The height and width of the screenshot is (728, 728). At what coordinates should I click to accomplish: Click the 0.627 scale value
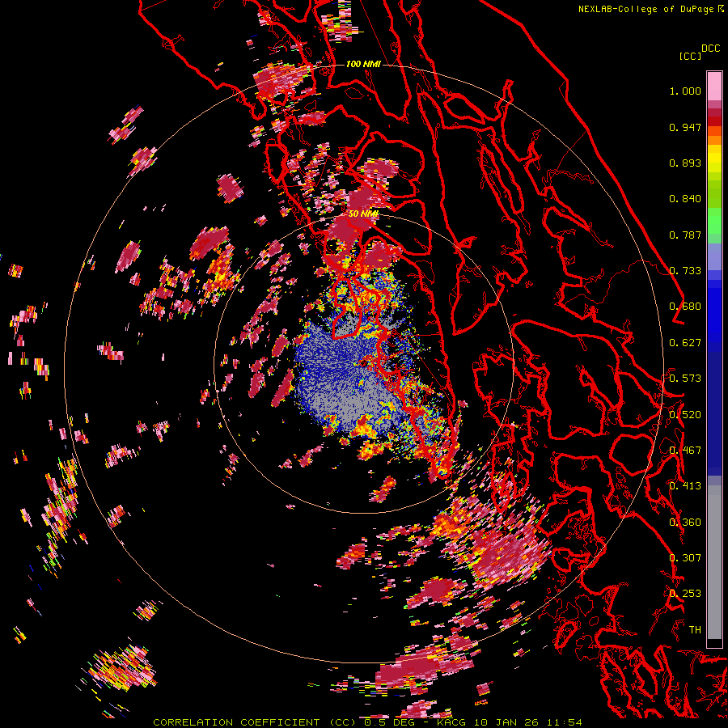[x=685, y=343]
